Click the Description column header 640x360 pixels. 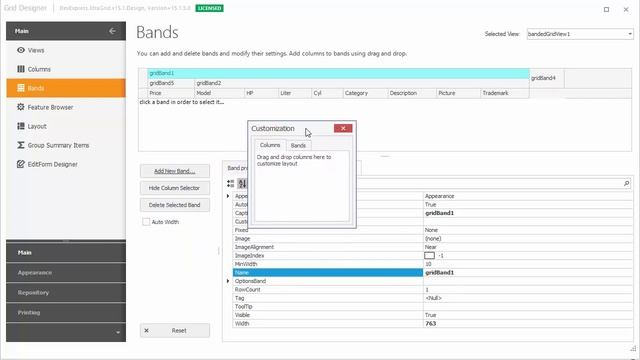click(412, 93)
